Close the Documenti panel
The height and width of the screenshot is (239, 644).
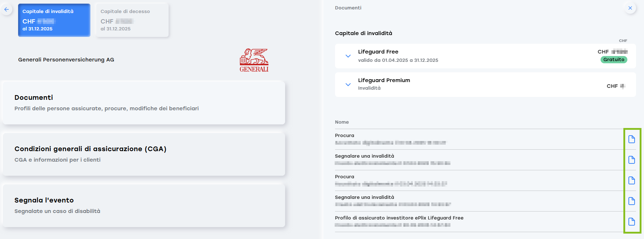click(630, 8)
